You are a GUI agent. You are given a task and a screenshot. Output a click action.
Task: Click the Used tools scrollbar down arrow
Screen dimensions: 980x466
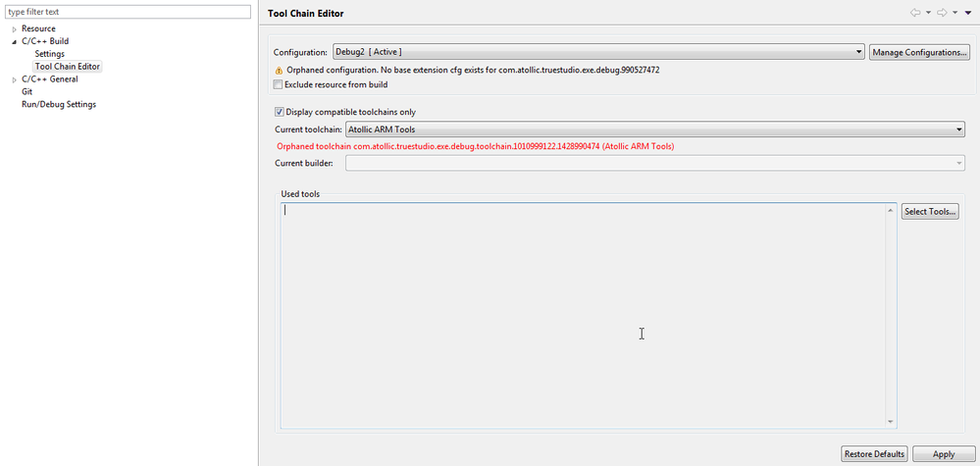pyautogui.click(x=890, y=422)
